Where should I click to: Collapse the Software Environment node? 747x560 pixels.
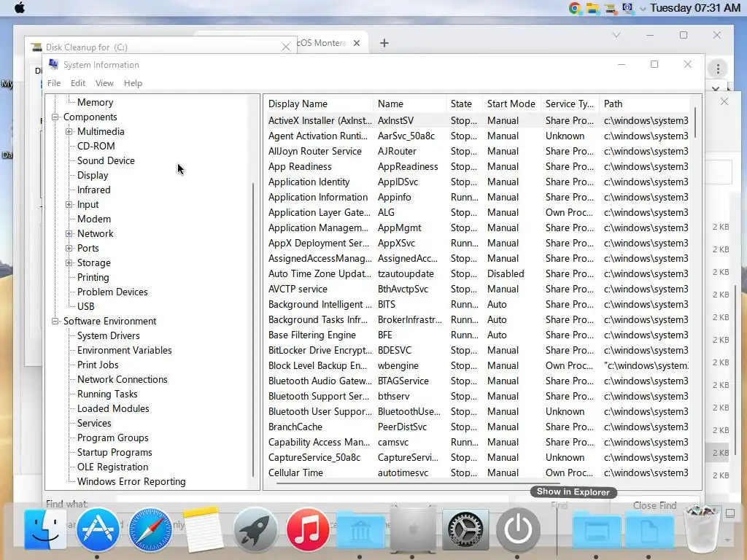point(55,322)
